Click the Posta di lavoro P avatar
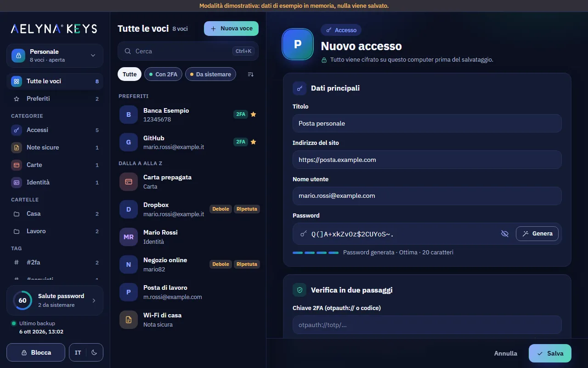The height and width of the screenshot is (368, 588). 129,292
